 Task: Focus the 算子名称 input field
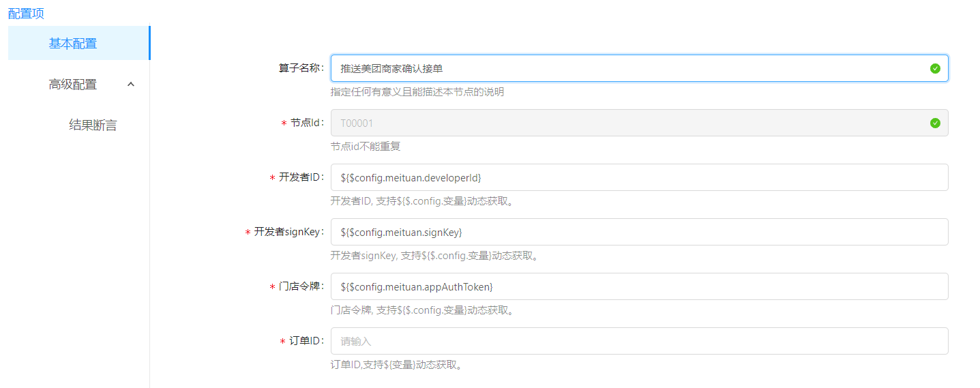click(627, 68)
